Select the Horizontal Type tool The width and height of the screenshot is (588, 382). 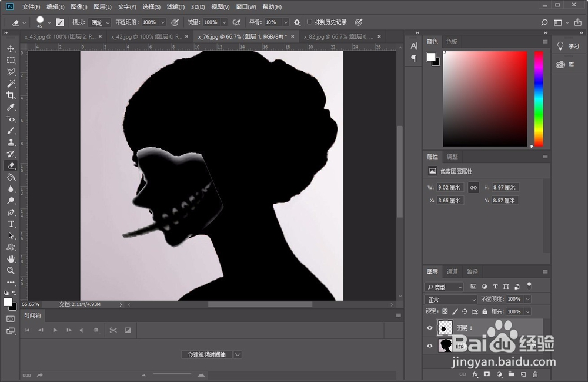(11, 224)
